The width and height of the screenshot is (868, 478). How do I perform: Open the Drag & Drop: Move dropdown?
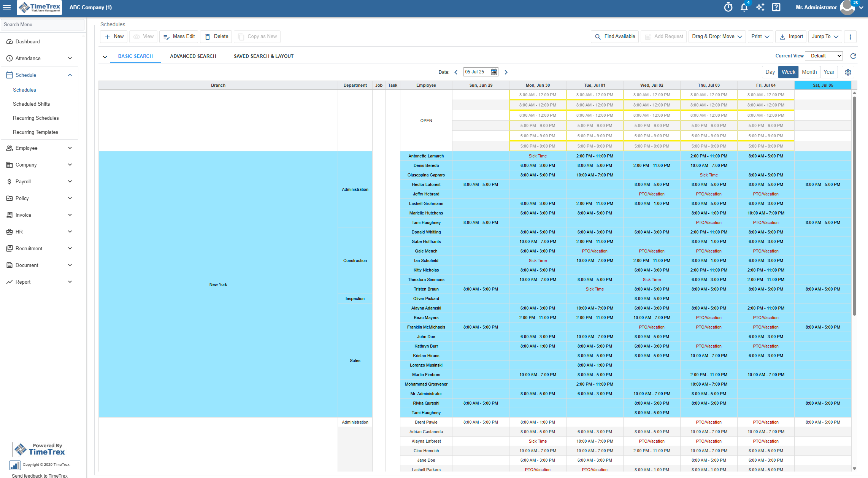click(x=716, y=37)
